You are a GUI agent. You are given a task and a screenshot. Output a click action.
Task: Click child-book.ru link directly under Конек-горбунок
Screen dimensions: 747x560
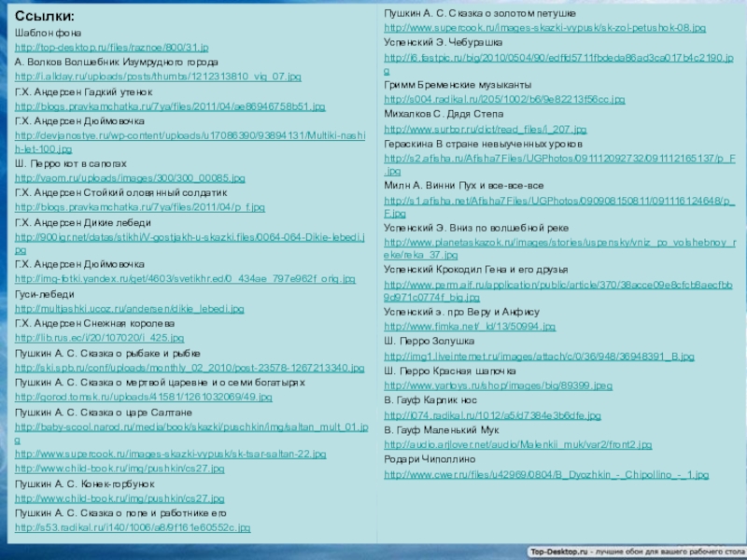[120, 498]
